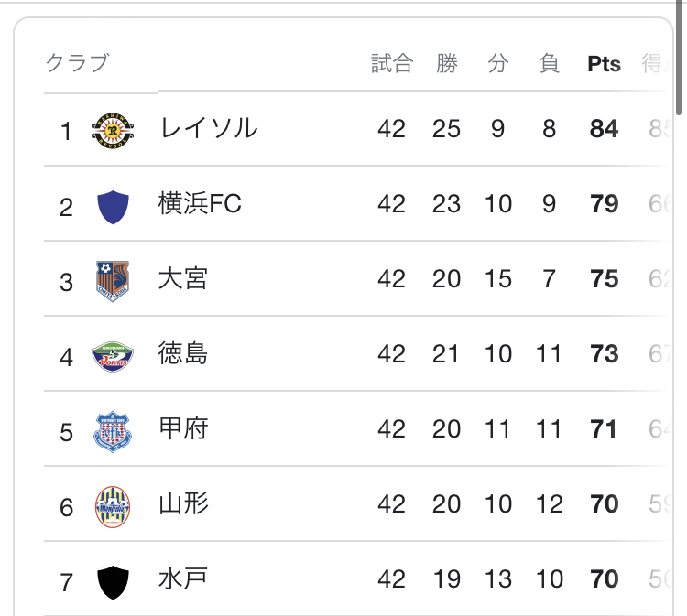Click the 勝 column header

[446, 64]
